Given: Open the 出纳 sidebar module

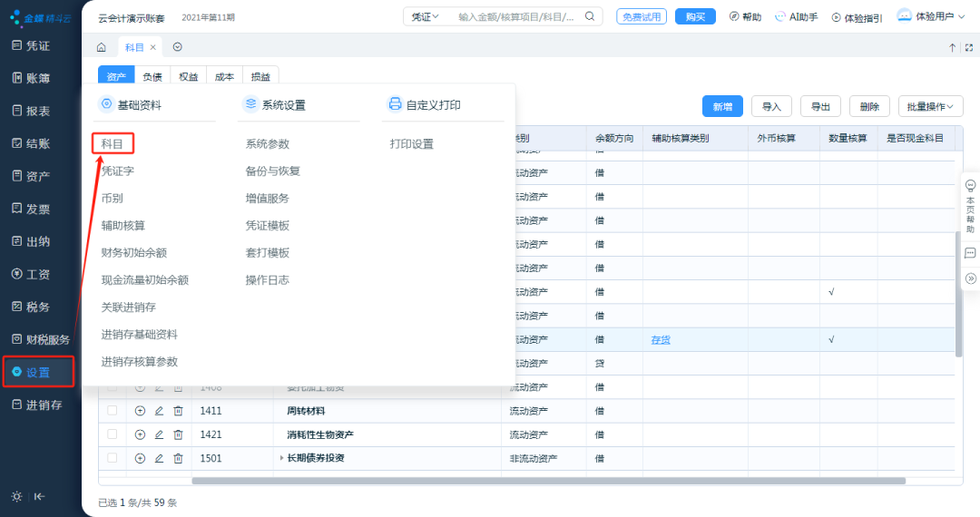Looking at the screenshot, I should click(x=31, y=241).
